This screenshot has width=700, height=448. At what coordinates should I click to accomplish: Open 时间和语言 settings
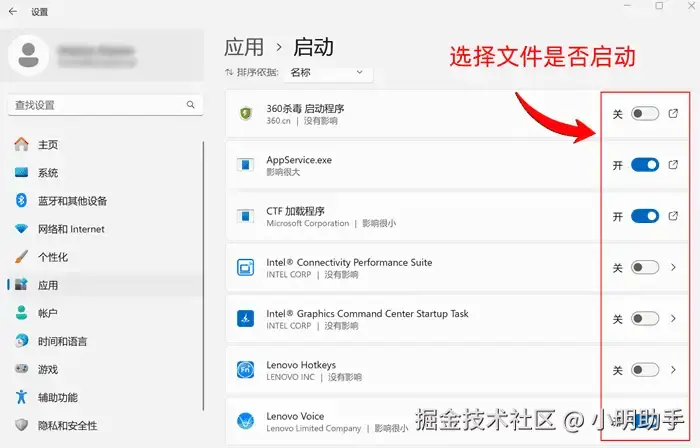[x=104, y=341]
